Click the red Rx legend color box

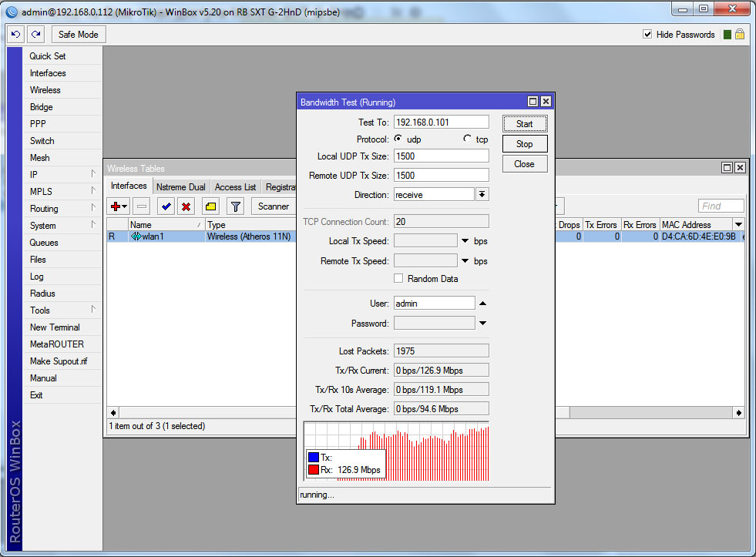(x=313, y=470)
